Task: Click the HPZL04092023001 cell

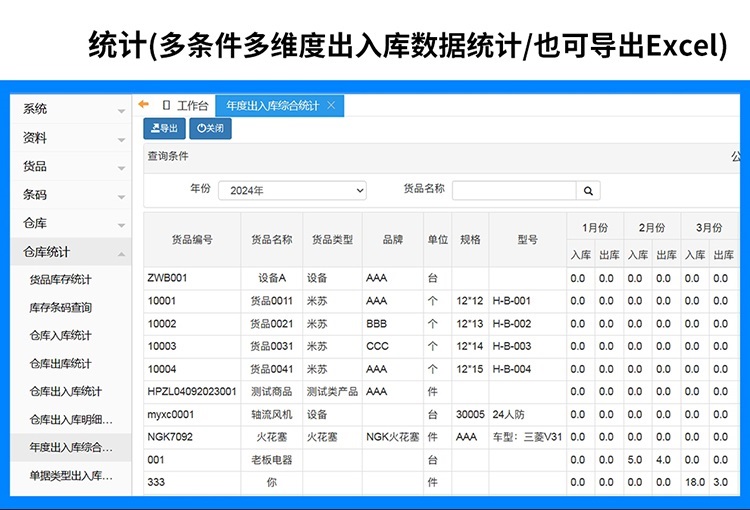Action: coord(192,392)
